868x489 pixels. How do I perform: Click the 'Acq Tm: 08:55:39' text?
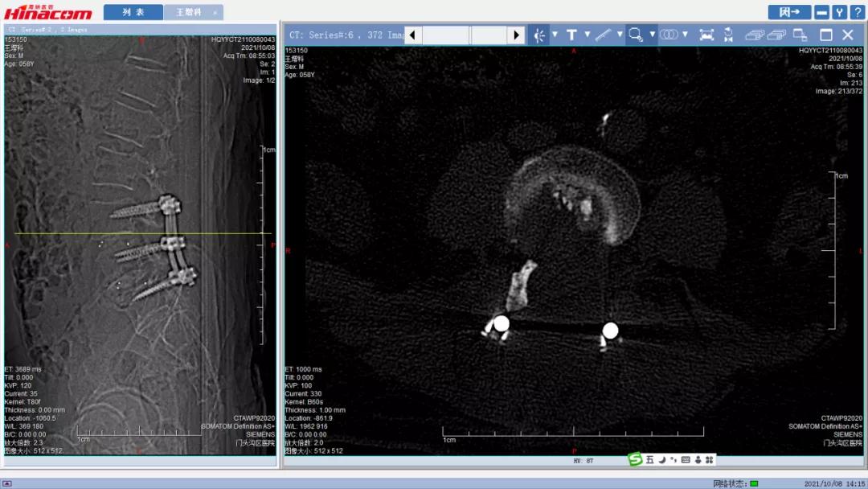click(x=837, y=67)
